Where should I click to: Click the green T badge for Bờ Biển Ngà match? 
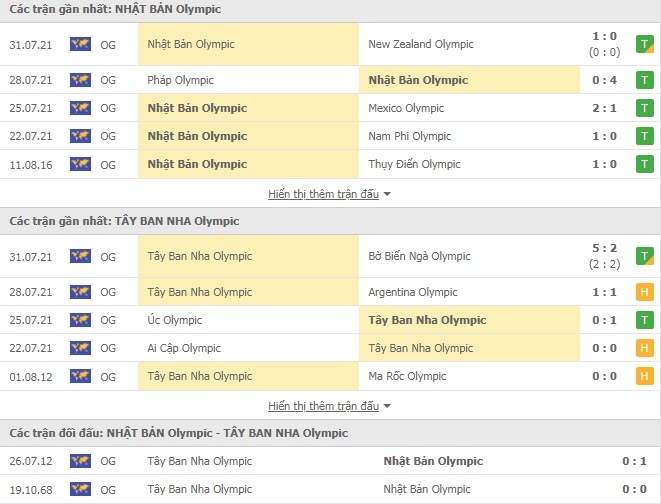tap(645, 256)
